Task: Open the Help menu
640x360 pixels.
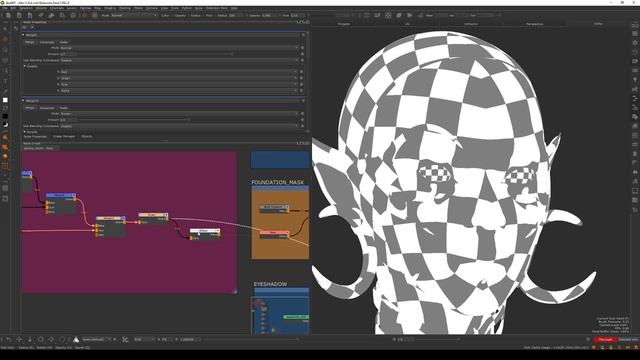Action: pos(234,8)
